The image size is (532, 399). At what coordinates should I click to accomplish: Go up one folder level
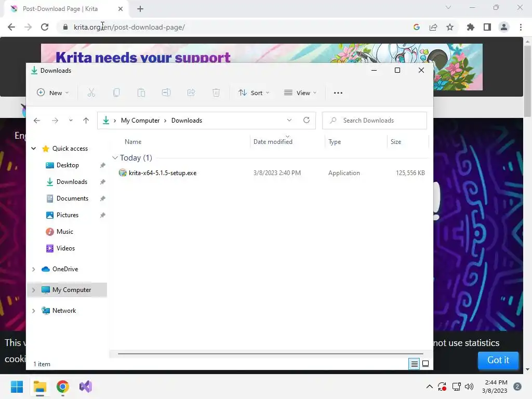click(86, 121)
